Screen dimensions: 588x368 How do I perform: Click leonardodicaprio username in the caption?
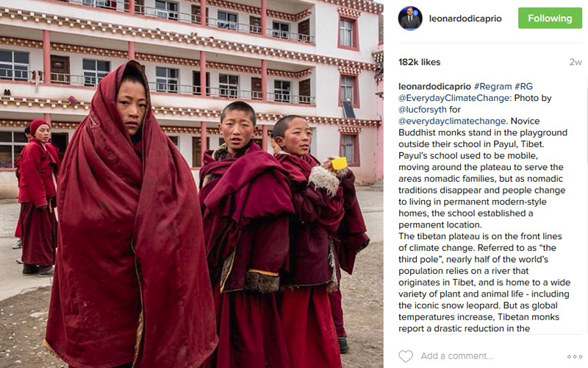(x=434, y=86)
